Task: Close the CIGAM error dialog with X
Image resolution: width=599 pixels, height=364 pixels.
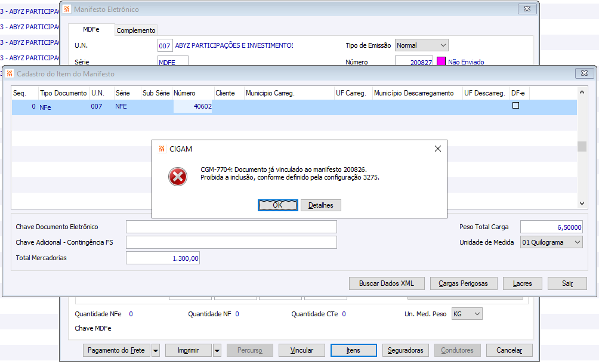Action: pyautogui.click(x=438, y=149)
